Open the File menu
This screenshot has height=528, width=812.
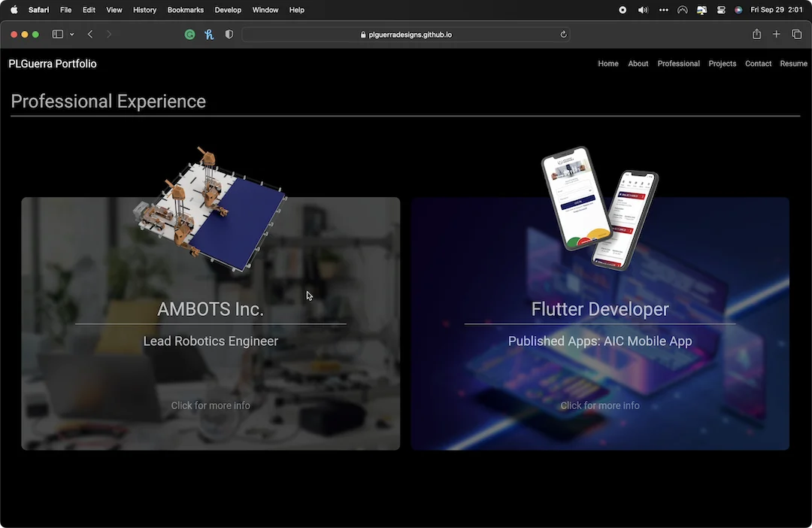[65, 10]
